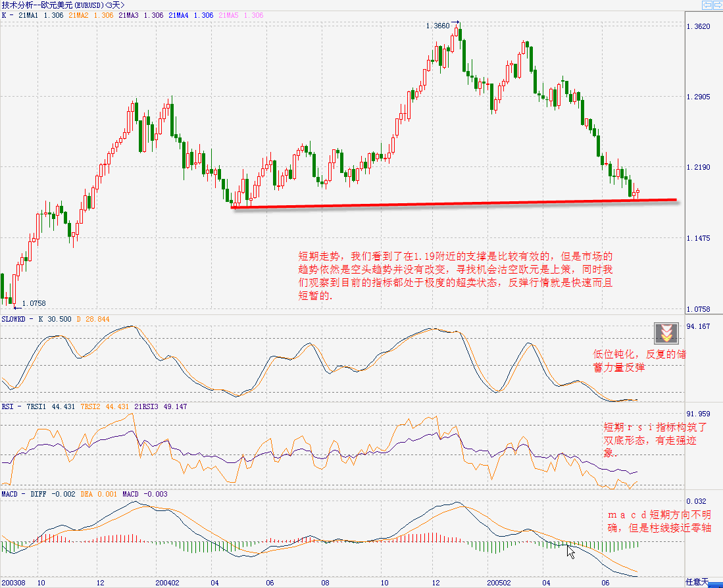Click the red 短期走势 analysis comment text
This screenshot has width=723, height=588.
tap(455, 276)
